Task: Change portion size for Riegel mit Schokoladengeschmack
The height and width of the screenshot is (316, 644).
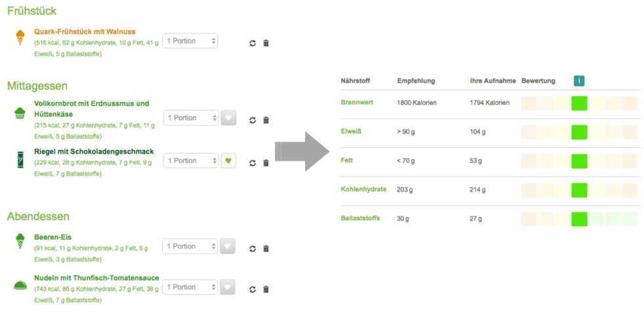Action: [x=191, y=160]
